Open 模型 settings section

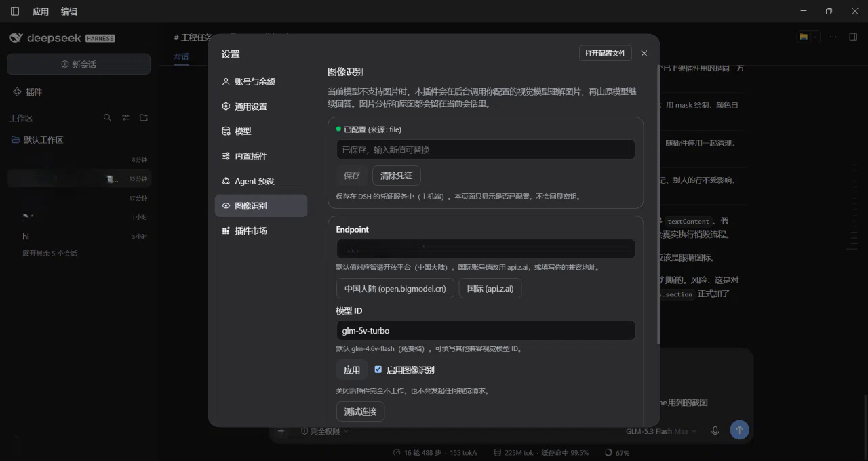pyautogui.click(x=261, y=131)
